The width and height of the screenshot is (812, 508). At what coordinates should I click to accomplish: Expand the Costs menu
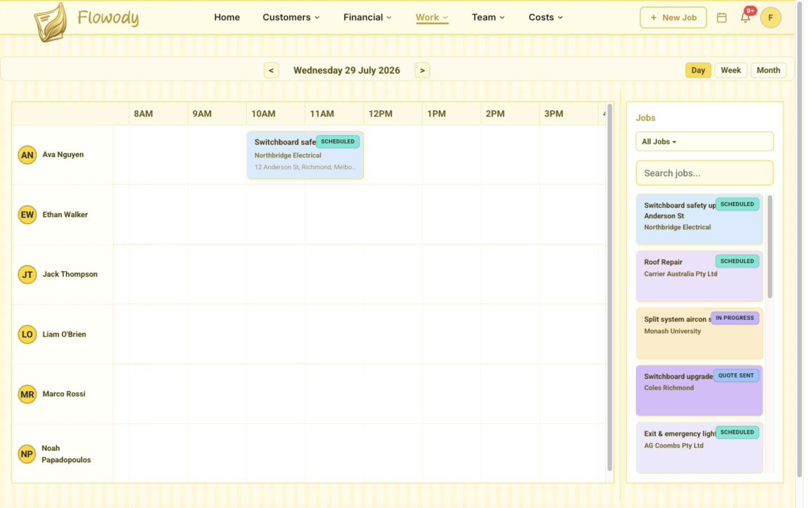pyautogui.click(x=546, y=17)
